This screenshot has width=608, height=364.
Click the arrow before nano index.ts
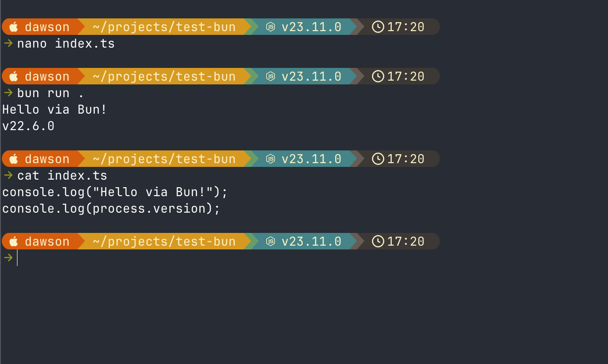coord(8,43)
